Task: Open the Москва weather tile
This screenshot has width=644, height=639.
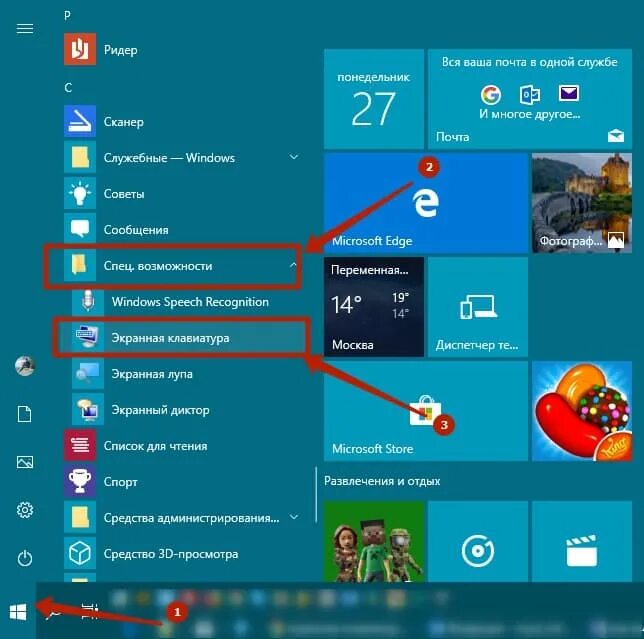Action: click(x=374, y=307)
